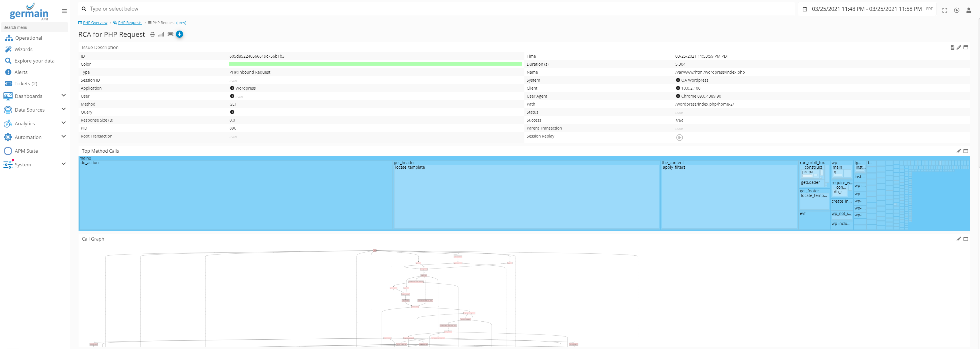Screen dimensions: 980x349
Task: Select PHP Requests breadcrumb tab
Action: tap(129, 23)
